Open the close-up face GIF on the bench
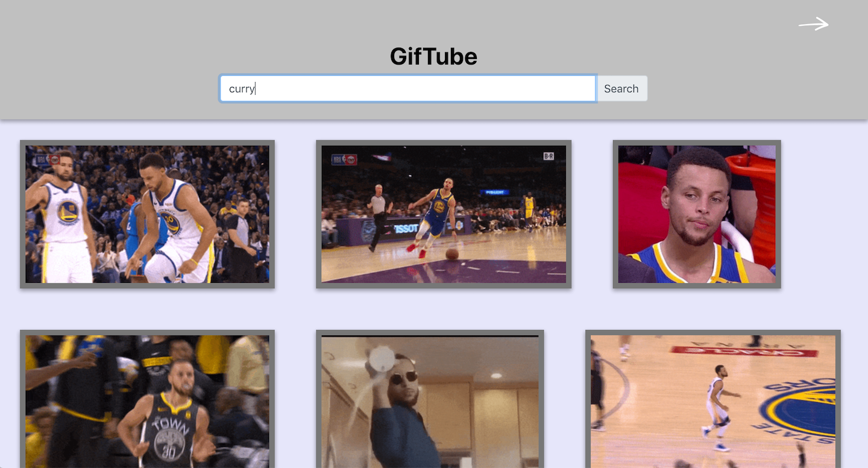This screenshot has width=868, height=468. pos(697,214)
